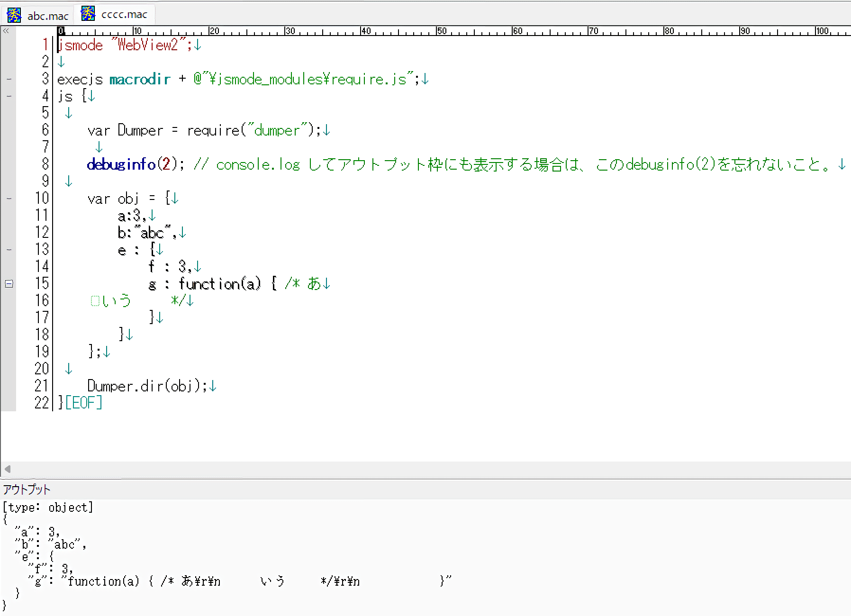Collapse the boxed fold marker at line 15
The width and height of the screenshot is (851, 616).
[9, 284]
